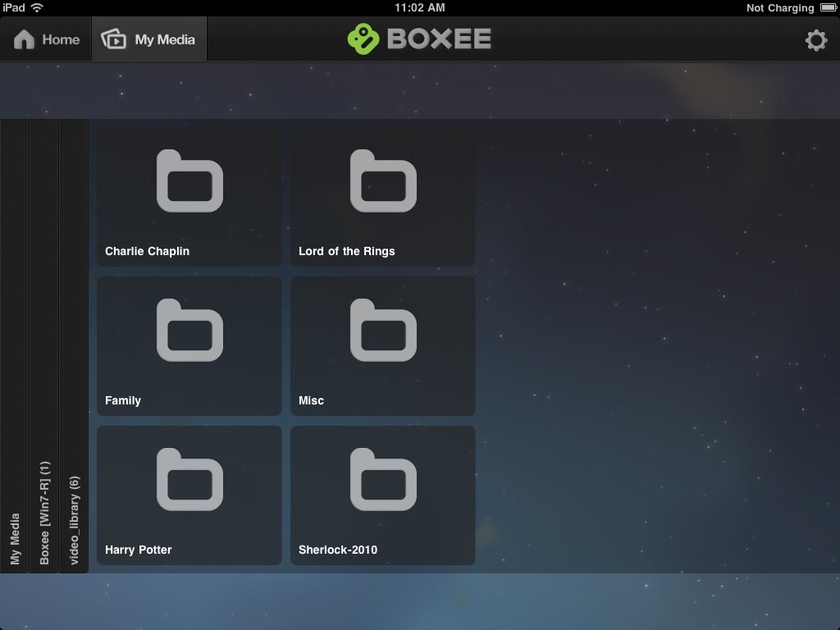The width and height of the screenshot is (840, 630).
Task: Go back to My Media breadcrumb strip
Action: tap(15, 346)
